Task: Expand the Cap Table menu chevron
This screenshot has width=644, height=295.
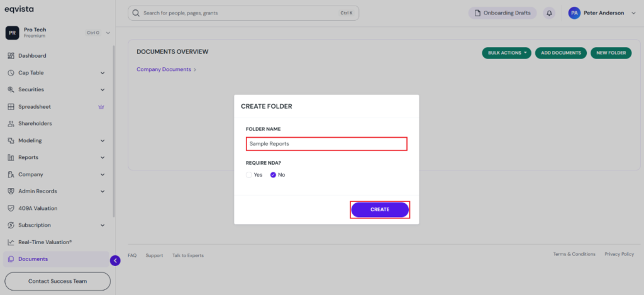Action: pos(103,73)
